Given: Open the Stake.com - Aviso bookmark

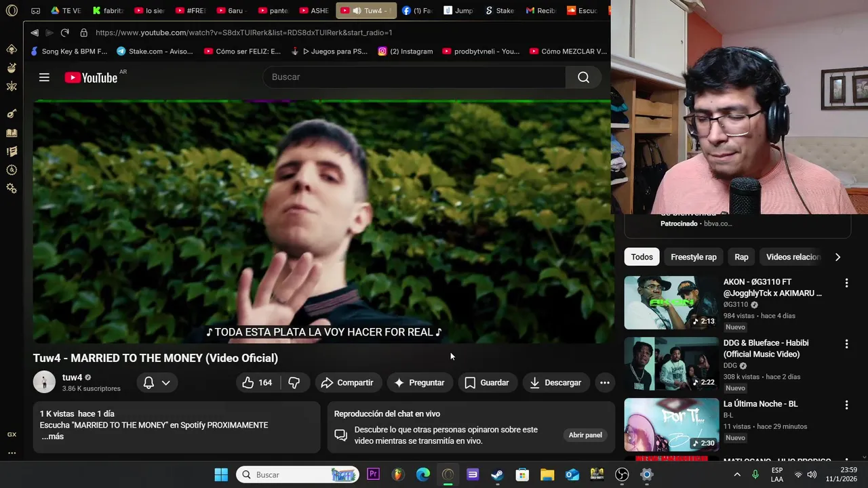Looking at the screenshot, I should pyautogui.click(x=155, y=51).
